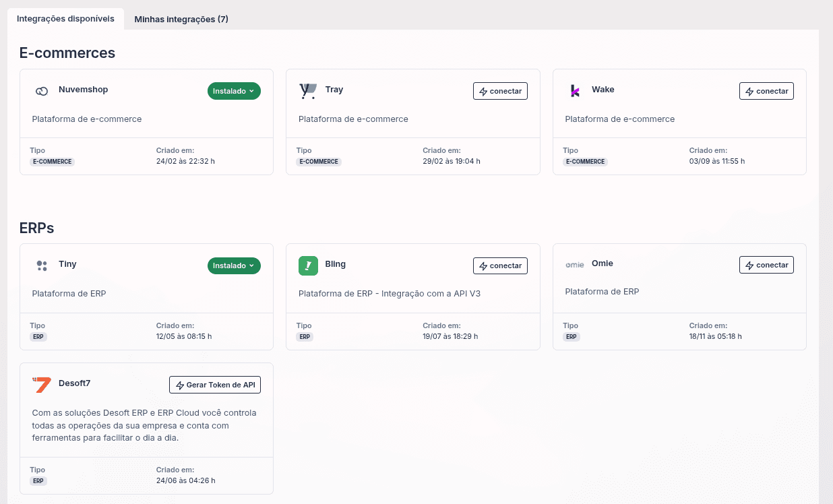Image resolution: width=833 pixels, height=504 pixels.
Task: Connect the Omie integration
Action: [766, 265]
